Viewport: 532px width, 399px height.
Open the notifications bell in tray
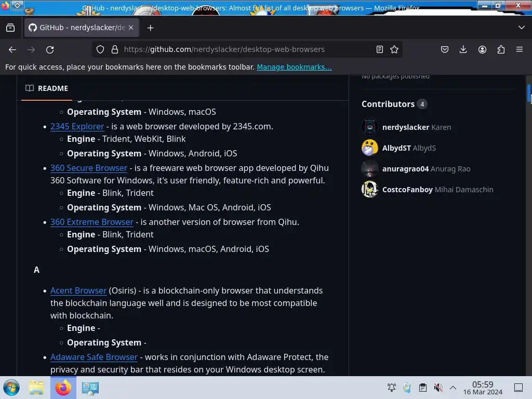392,388
